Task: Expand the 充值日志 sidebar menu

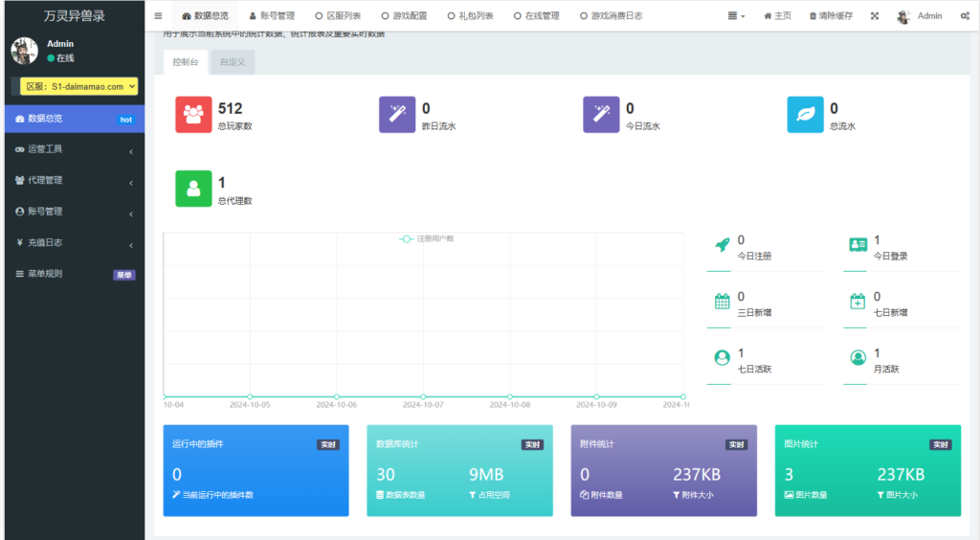Action: [x=75, y=242]
